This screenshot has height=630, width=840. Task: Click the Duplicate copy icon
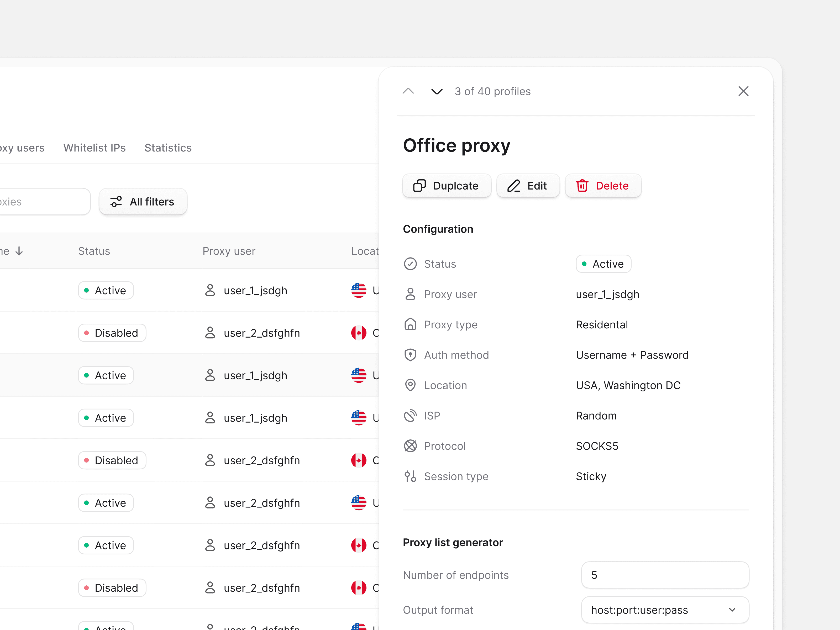point(419,186)
